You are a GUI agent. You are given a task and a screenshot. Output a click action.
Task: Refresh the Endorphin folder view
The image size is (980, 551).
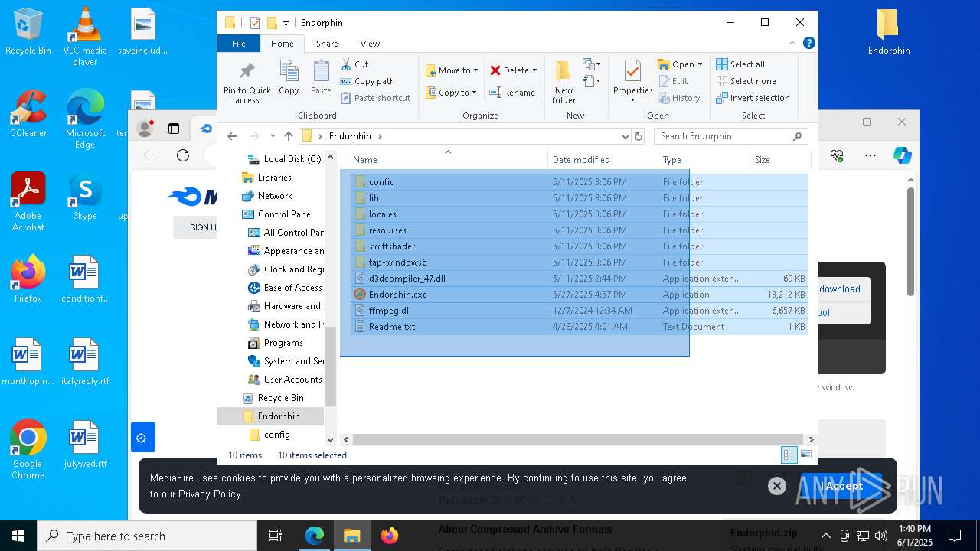pos(639,136)
